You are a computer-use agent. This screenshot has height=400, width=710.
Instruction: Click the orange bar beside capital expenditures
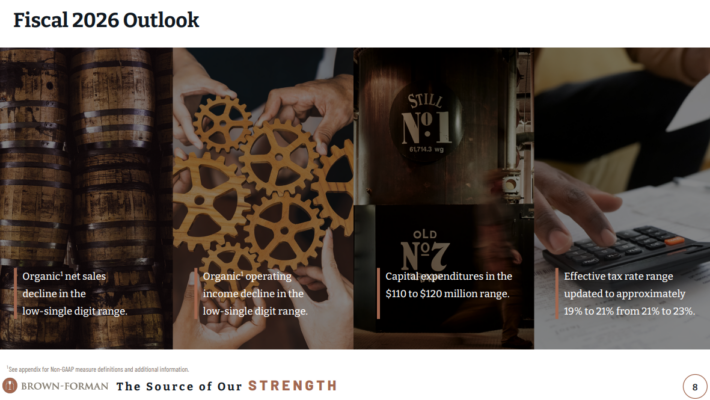(x=378, y=294)
